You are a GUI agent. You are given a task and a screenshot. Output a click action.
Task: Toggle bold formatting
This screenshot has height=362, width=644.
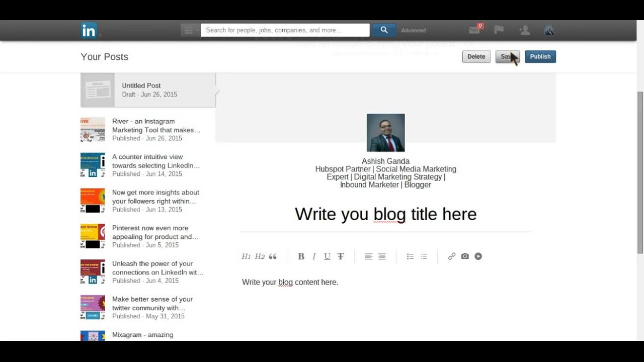tap(301, 256)
